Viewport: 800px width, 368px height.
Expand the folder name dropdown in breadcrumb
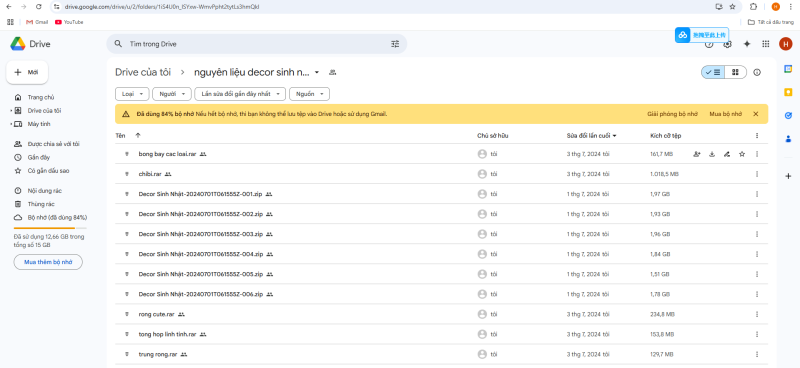(317, 72)
